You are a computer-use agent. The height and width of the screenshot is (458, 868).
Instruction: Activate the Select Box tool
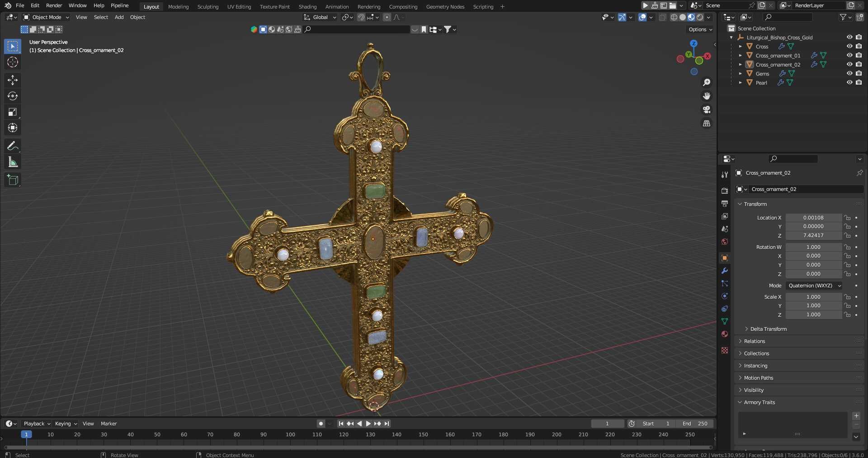(x=13, y=46)
